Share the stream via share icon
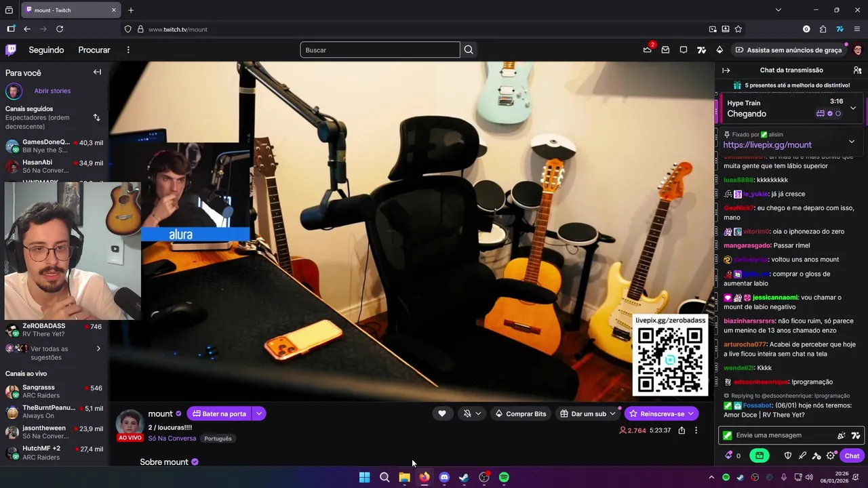The image size is (868, 488). (x=682, y=430)
